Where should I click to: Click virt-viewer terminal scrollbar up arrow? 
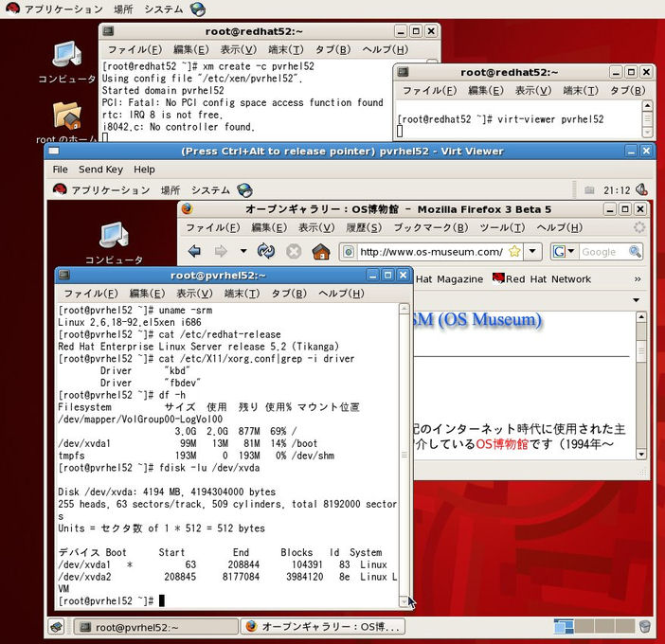coord(647,105)
